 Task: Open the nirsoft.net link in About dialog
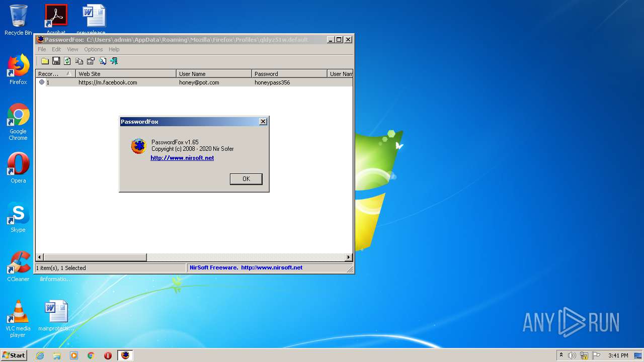[182, 158]
